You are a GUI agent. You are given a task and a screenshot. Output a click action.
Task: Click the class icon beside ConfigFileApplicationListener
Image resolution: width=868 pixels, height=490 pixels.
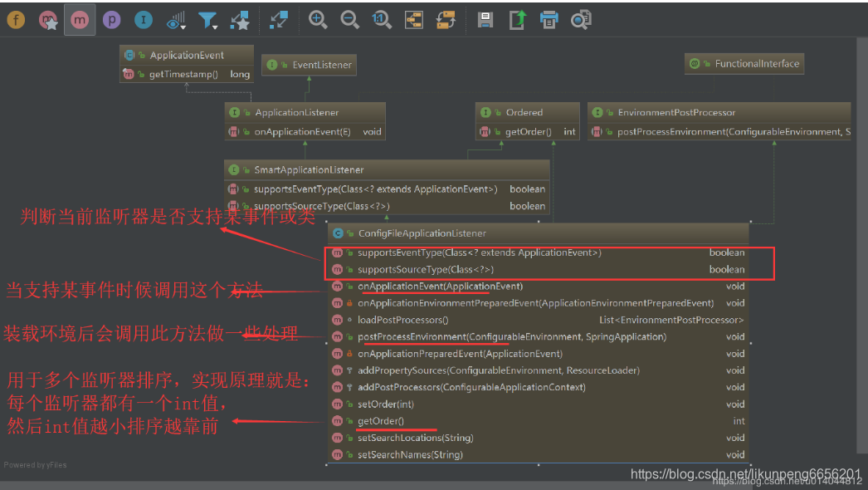[338, 233]
